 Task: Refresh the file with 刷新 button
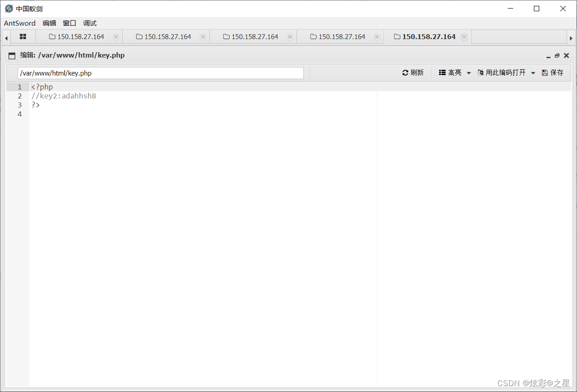(x=413, y=72)
